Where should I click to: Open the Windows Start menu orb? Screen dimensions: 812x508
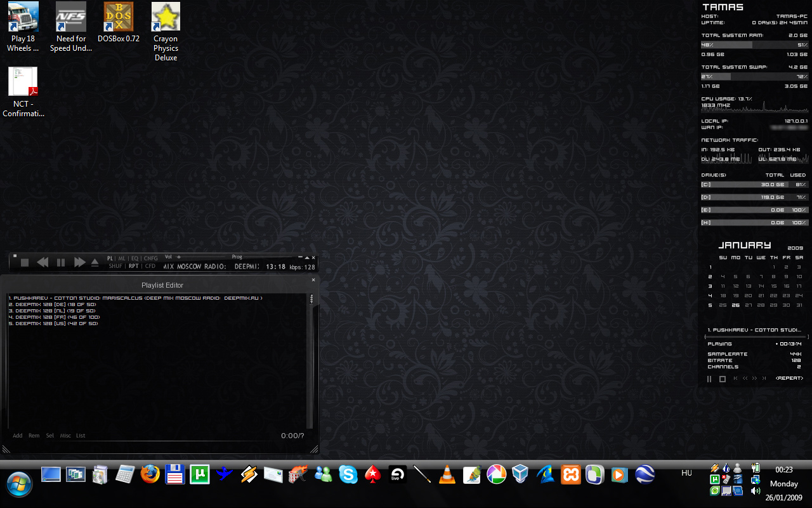pos(19,485)
